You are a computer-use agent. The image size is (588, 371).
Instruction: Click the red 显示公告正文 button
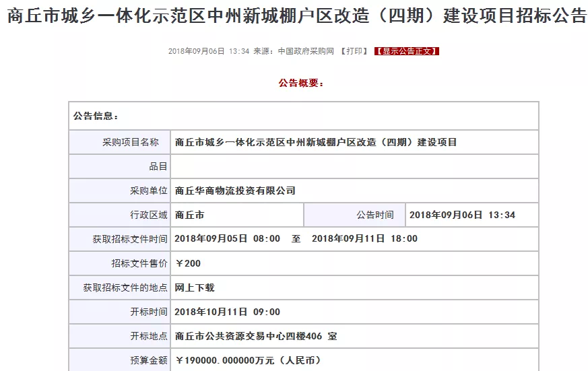tap(407, 51)
